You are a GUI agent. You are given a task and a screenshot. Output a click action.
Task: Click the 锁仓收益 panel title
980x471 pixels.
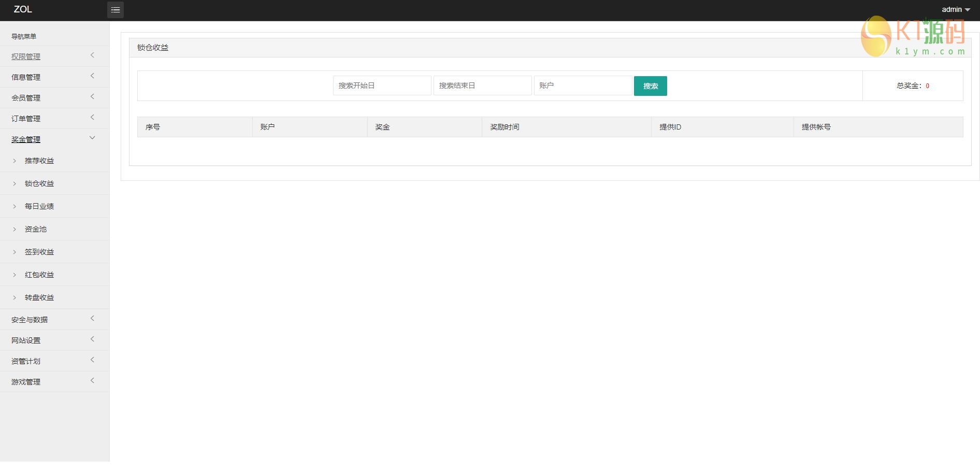[x=153, y=48]
